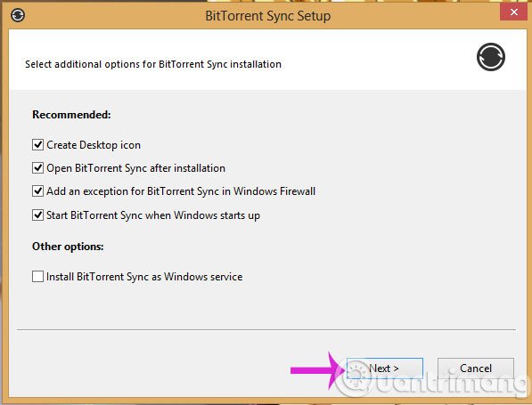532x405 pixels.
Task: Click the 'Recommended:' heading text
Action: click(x=71, y=115)
